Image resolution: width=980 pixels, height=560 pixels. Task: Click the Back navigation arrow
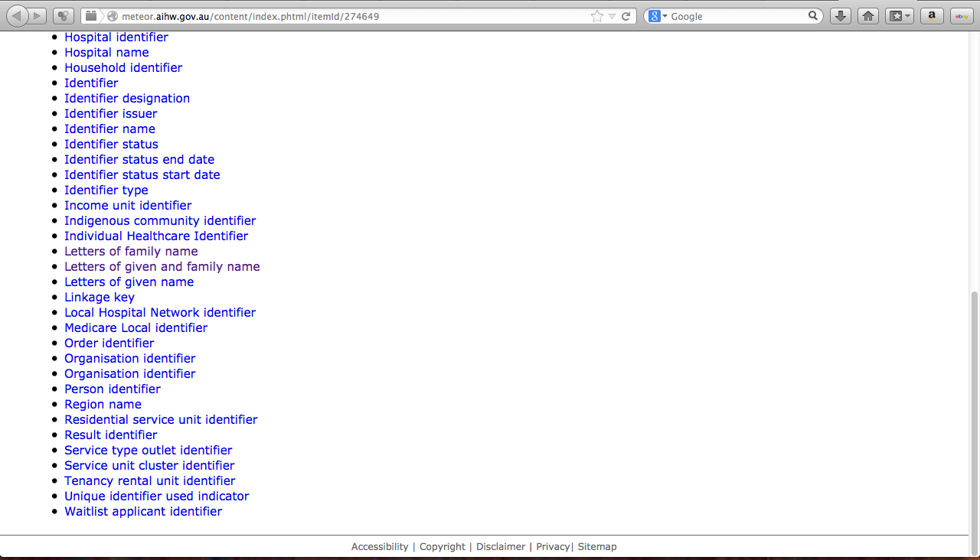[17, 15]
